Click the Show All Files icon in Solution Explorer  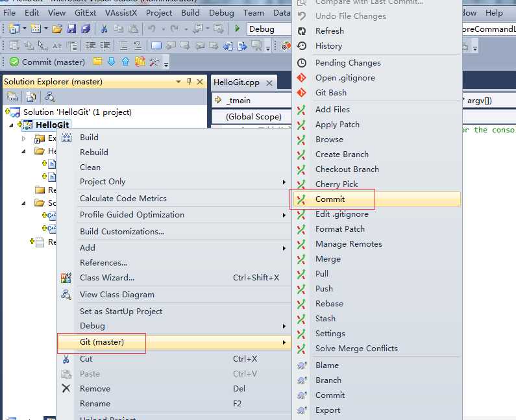(x=31, y=97)
